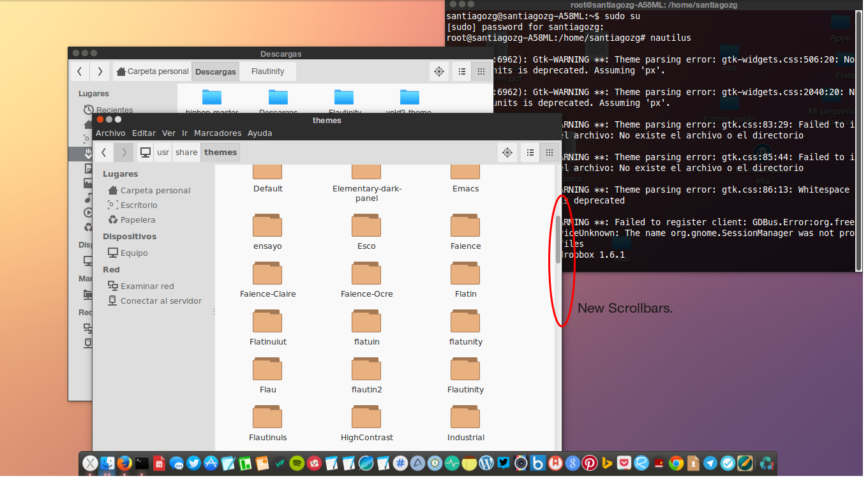
Task: Open the Ver menu
Action: [168, 133]
